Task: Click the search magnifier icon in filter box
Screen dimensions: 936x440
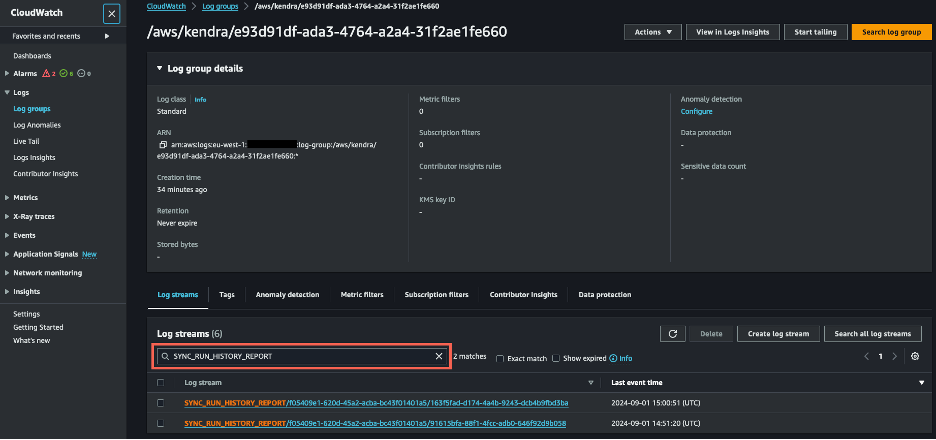Action: 165,356
